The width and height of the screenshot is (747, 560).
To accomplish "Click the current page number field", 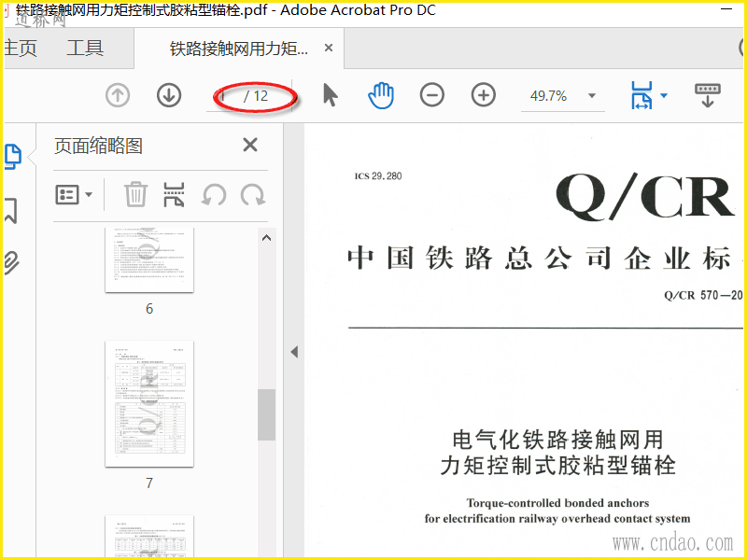I will coord(224,96).
